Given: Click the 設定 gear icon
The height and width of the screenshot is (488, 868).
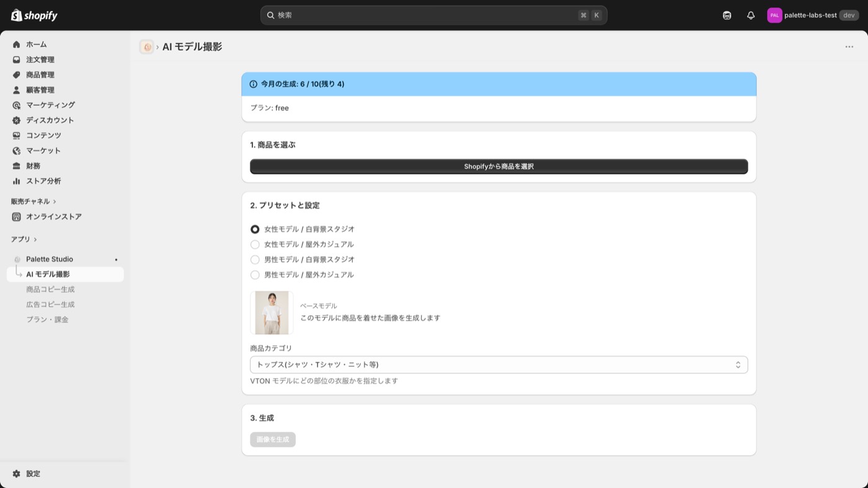Looking at the screenshot, I should coord(17,474).
